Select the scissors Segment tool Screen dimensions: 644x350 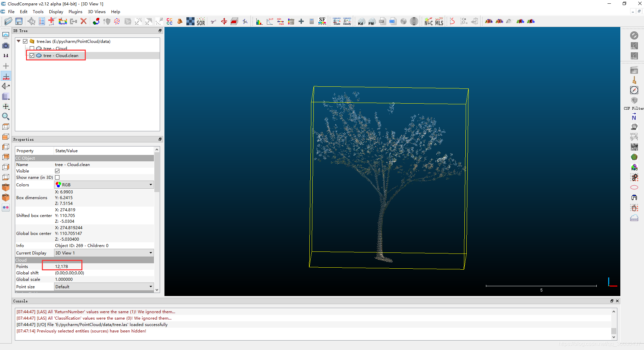[213, 22]
